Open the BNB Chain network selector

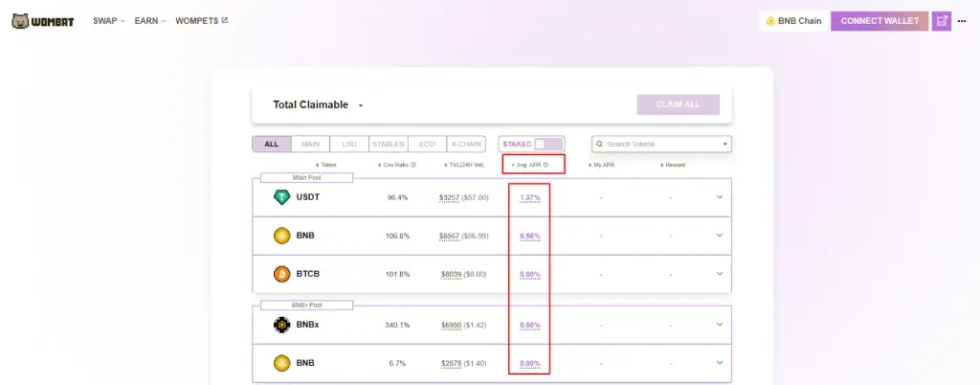(793, 21)
